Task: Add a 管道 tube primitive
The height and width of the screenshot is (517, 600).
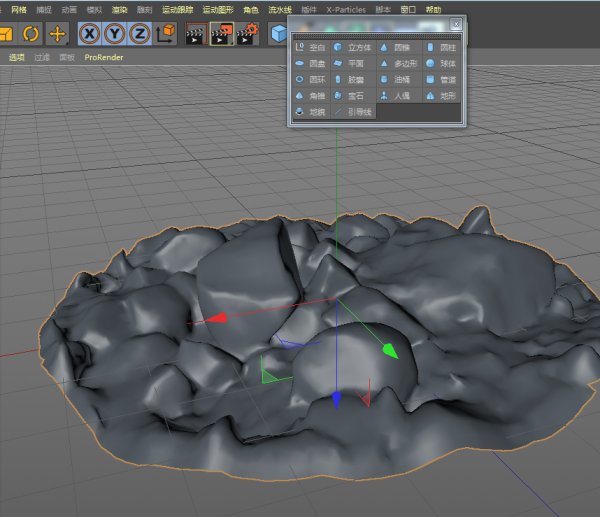Action: [x=442, y=80]
